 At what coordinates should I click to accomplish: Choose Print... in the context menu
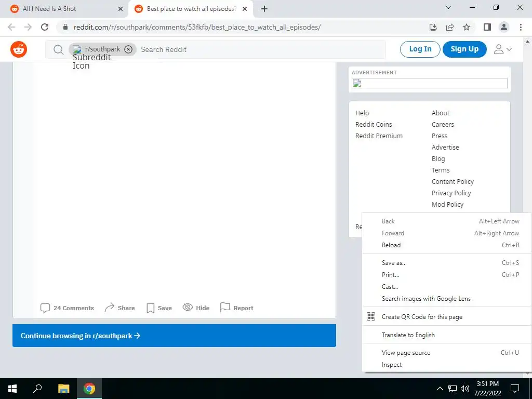(x=446, y=275)
